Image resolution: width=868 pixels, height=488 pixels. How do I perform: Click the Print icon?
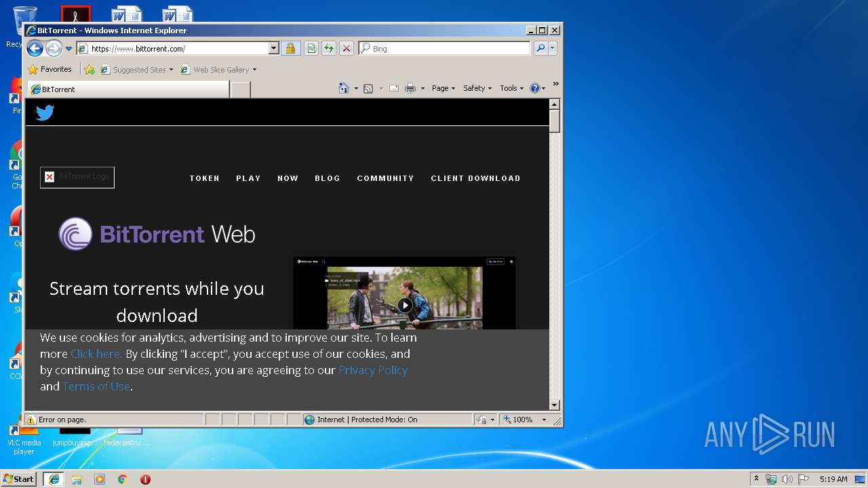[410, 89]
